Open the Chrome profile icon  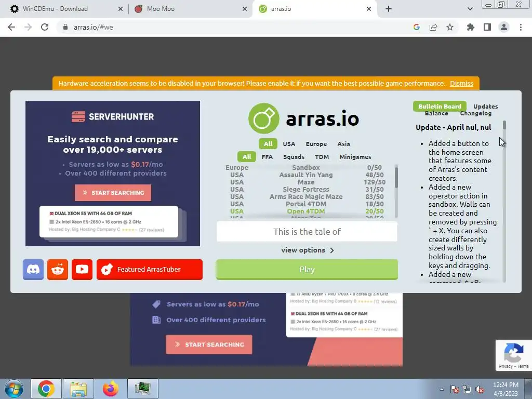pyautogui.click(x=504, y=27)
